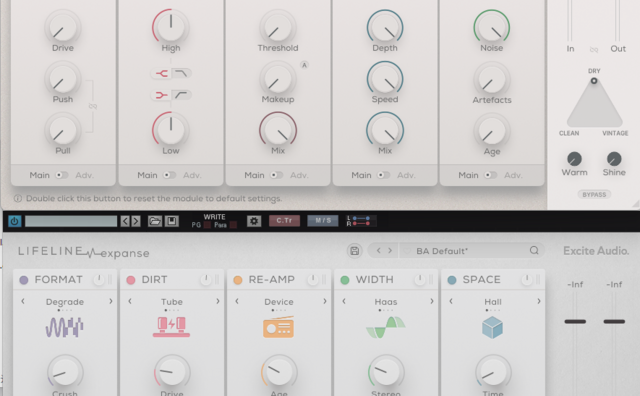Toggle Main/Adv switch under the Noise module

(490, 175)
